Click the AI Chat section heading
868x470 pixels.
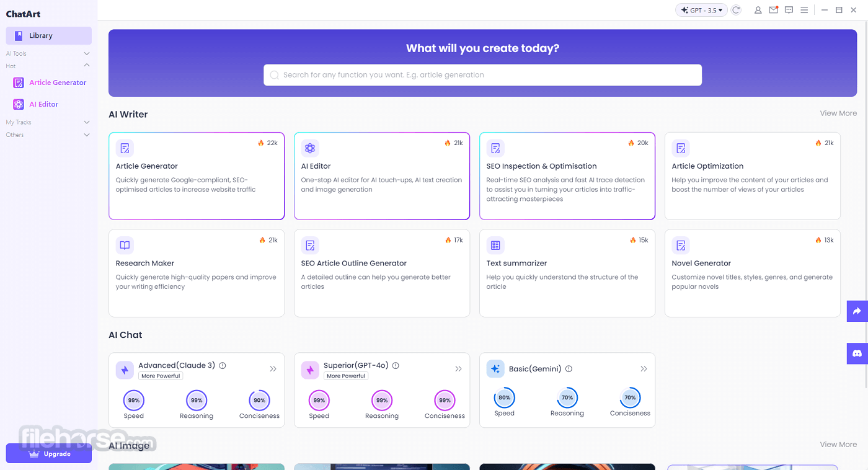point(125,335)
